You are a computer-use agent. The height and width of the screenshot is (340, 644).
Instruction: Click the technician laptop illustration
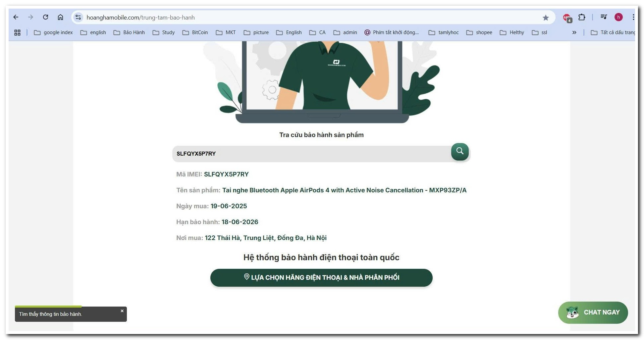(x=322, y=82)
